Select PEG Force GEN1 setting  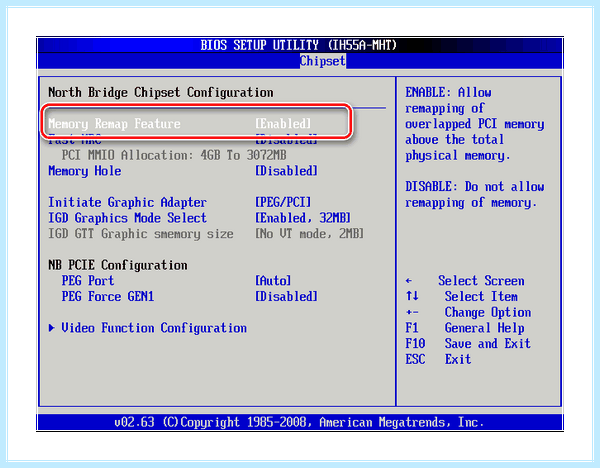pos(108,297)
